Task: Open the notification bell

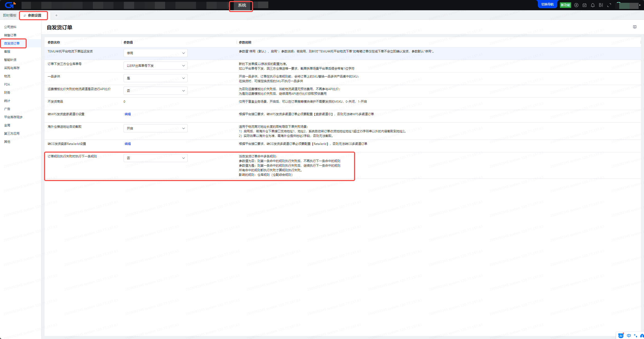Action: pos(593,5)
